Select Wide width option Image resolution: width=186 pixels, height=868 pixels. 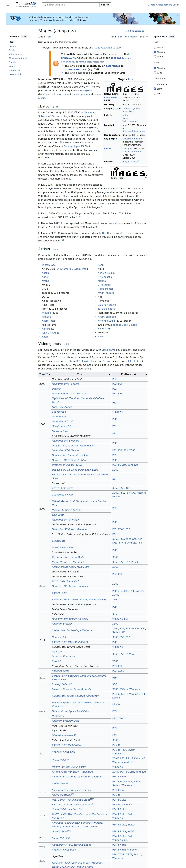point(155,72)
